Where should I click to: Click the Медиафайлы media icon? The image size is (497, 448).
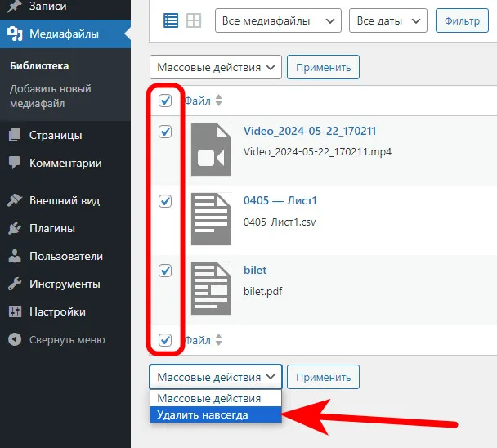tap(15, 34)
